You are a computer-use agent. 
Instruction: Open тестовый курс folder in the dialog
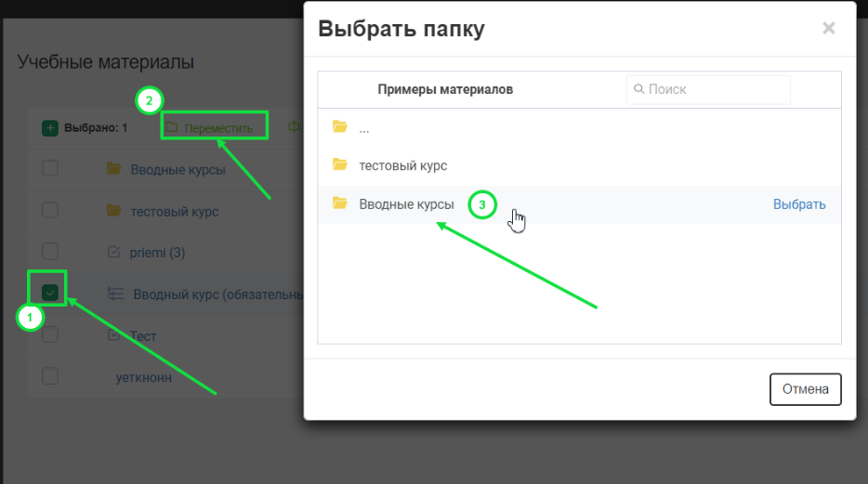tap(403, 165)
